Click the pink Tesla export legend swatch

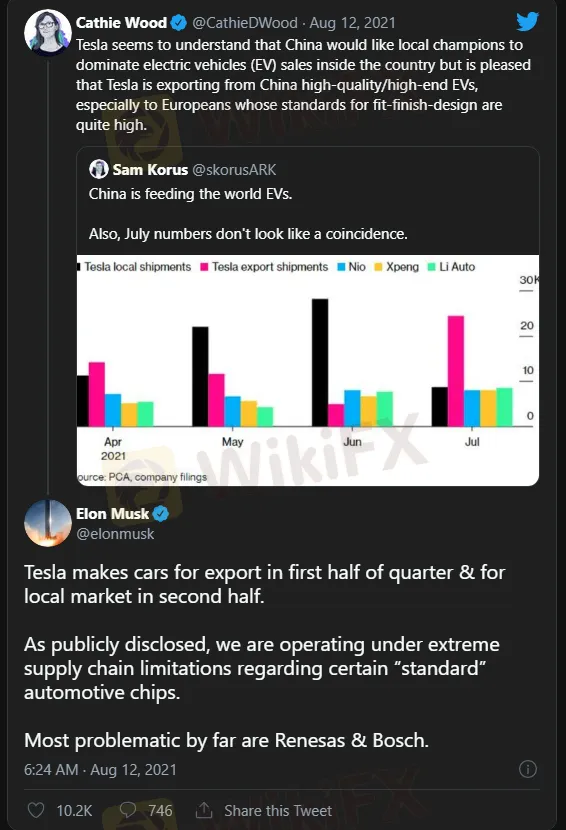coord(204,267)
